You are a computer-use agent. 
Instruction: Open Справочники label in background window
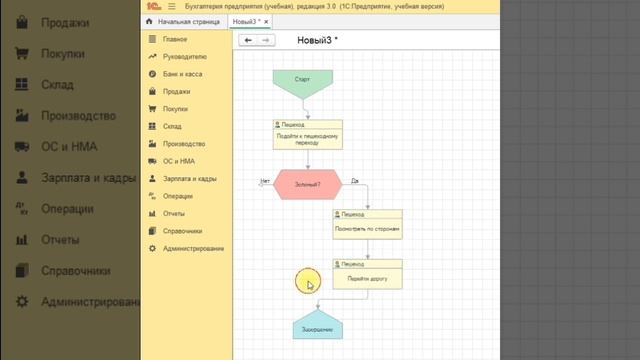click(x=76, y=271)
